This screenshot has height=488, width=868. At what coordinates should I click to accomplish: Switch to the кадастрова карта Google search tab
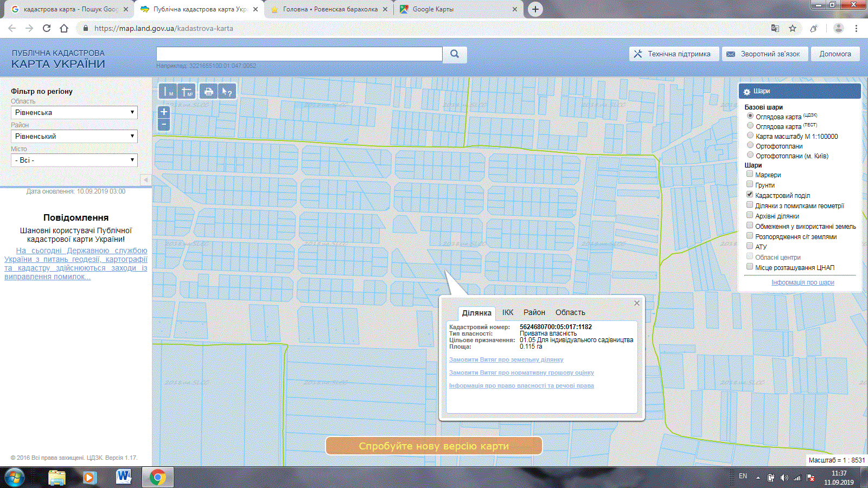69,9
